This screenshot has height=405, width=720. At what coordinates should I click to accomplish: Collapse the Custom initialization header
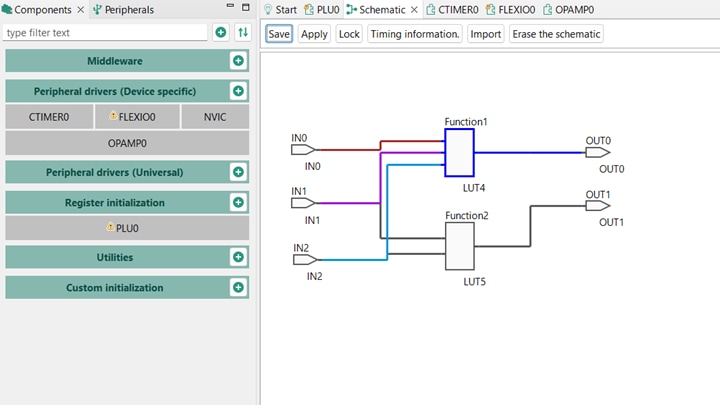(x=115, y=288)
